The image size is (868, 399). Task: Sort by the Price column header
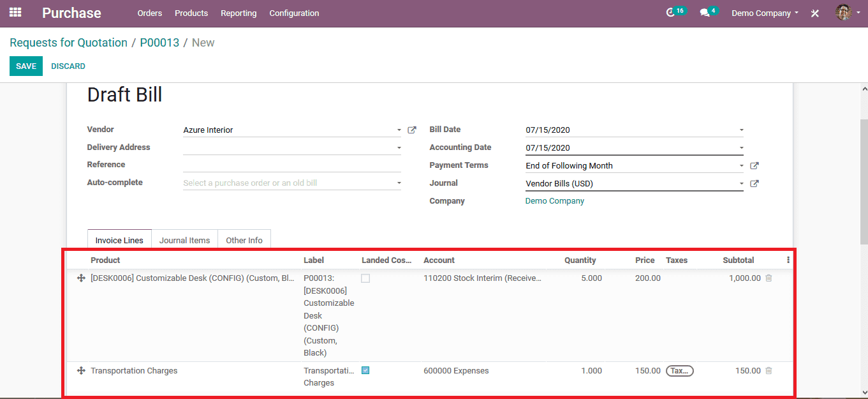coord(645,260)
